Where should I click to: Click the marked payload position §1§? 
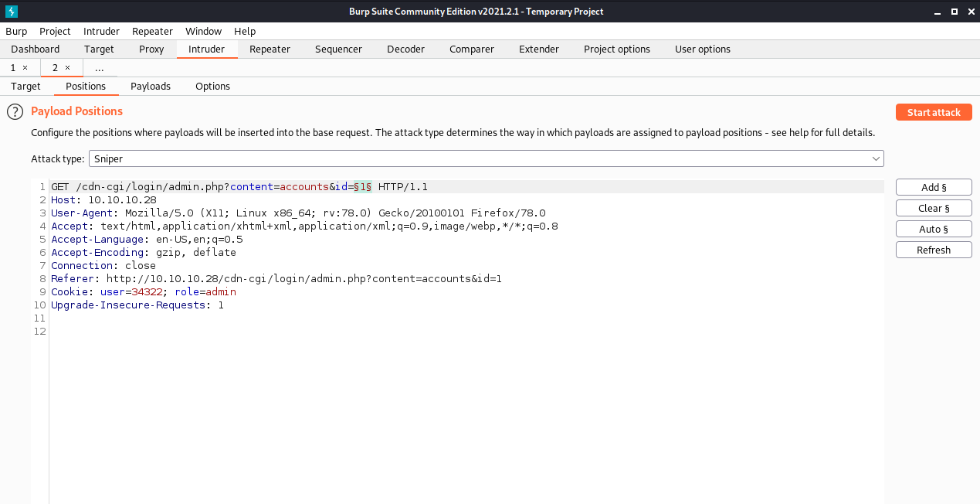[x=363, y=187]
